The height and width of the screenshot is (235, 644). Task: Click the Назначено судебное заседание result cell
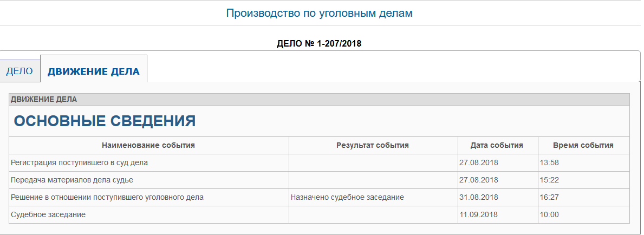348,197
